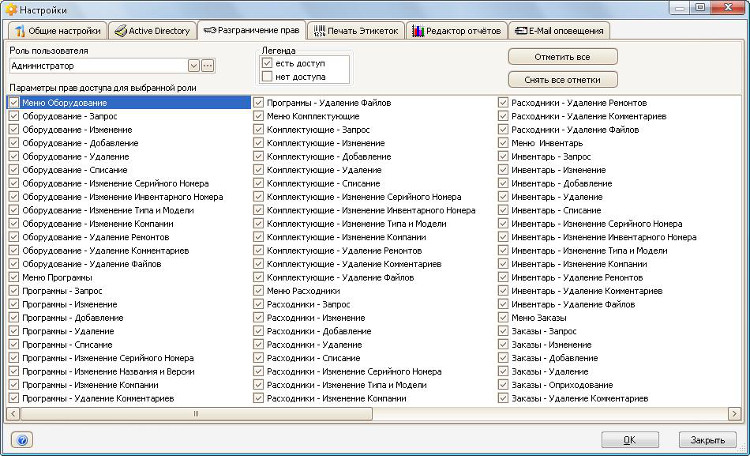The image size is (750, 456).
Task: Uncheck Оборудование - Запрос permission
Action: (x=14, y=116)
